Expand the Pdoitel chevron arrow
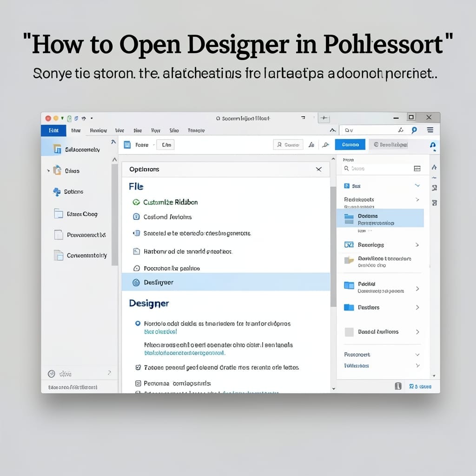This screenshot has height=476, width=476. point(417,288)
